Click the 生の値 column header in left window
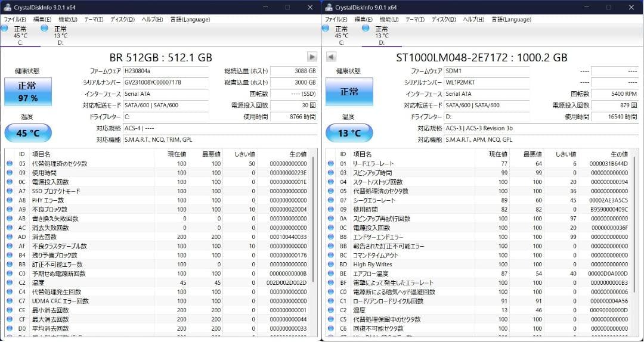The height and width of the screenshot is (342, 644). 283,154
